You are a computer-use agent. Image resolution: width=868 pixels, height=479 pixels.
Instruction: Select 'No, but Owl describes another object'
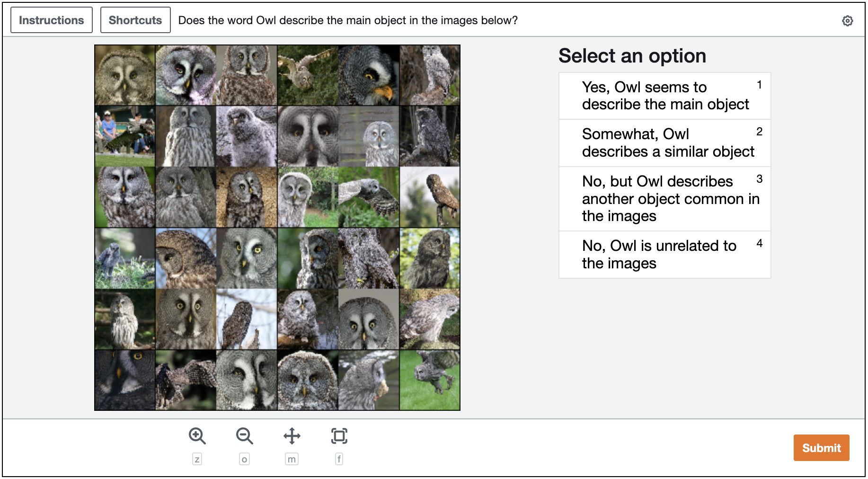[664, 199]
